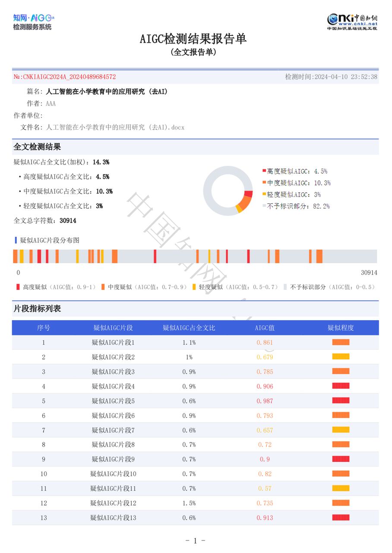
Task: Click the 高度疑似 (AIGC值 0.9-1) legend marker
Action: tap(18, 287)
